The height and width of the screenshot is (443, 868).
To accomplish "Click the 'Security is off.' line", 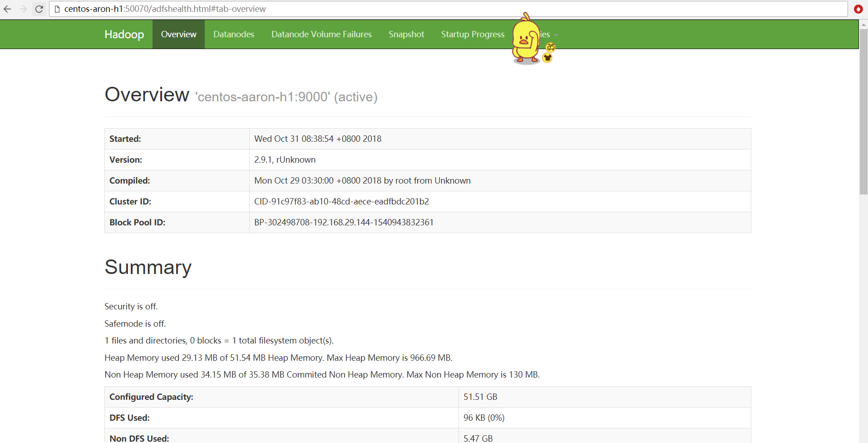I will (x=131, y=307).
